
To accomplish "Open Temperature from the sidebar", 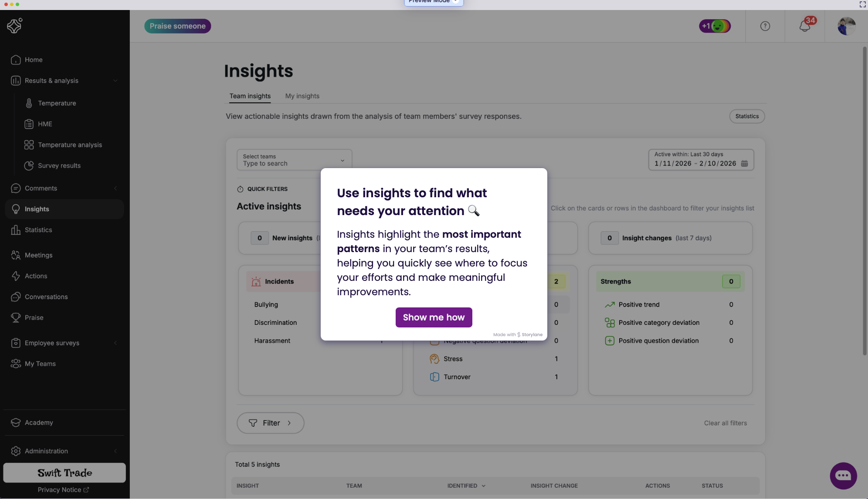I will coord(57,103).
